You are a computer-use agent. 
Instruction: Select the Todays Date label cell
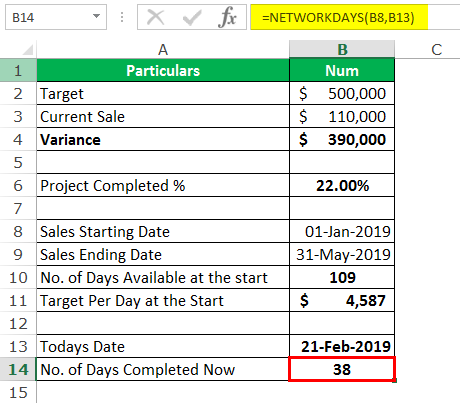(x=163, y=346)
